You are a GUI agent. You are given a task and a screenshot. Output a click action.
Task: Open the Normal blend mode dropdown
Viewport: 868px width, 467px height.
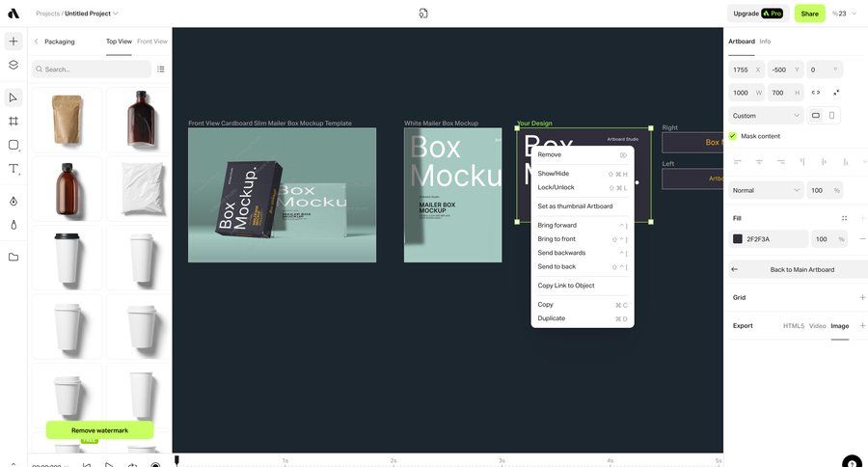point(766,190)
